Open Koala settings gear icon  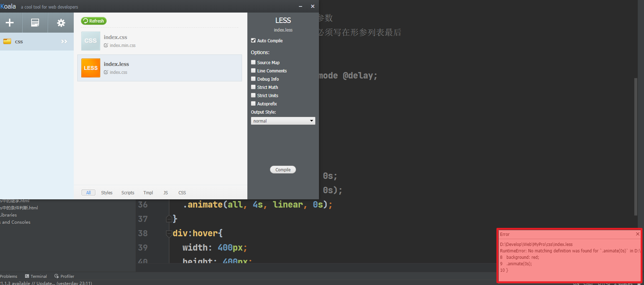[61, 23]
